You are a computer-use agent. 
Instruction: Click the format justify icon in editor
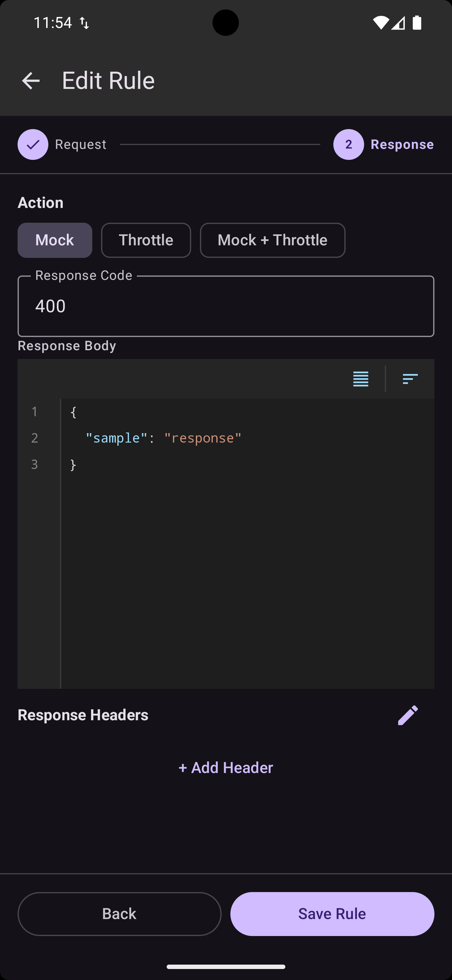point(360,379)
